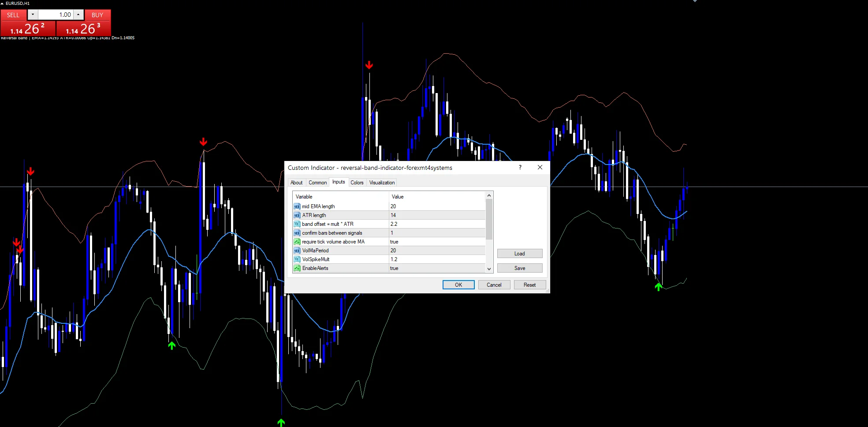The width and height of the screenshot is (868, 427).
Task: Click the Variable column header
Action: (x=341, y=197)
